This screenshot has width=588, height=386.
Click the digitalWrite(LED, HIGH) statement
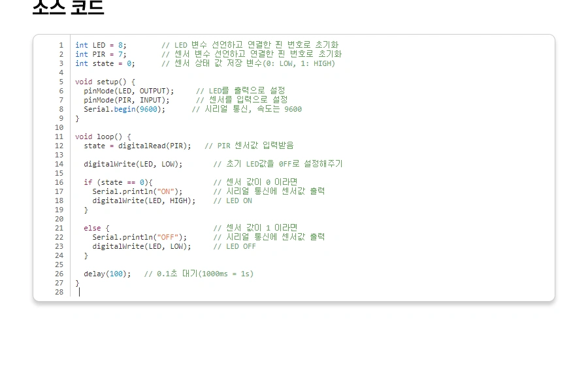coord(144,201)
